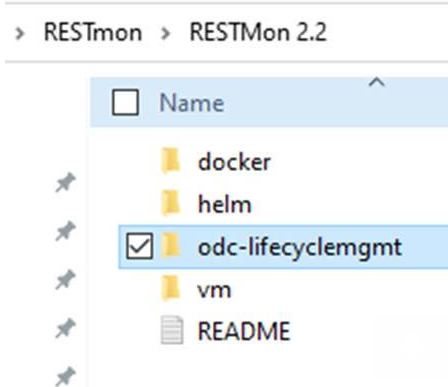Select the helm folder icon
The height and width of the screenshot is (387, 448).
pos(171,203)
